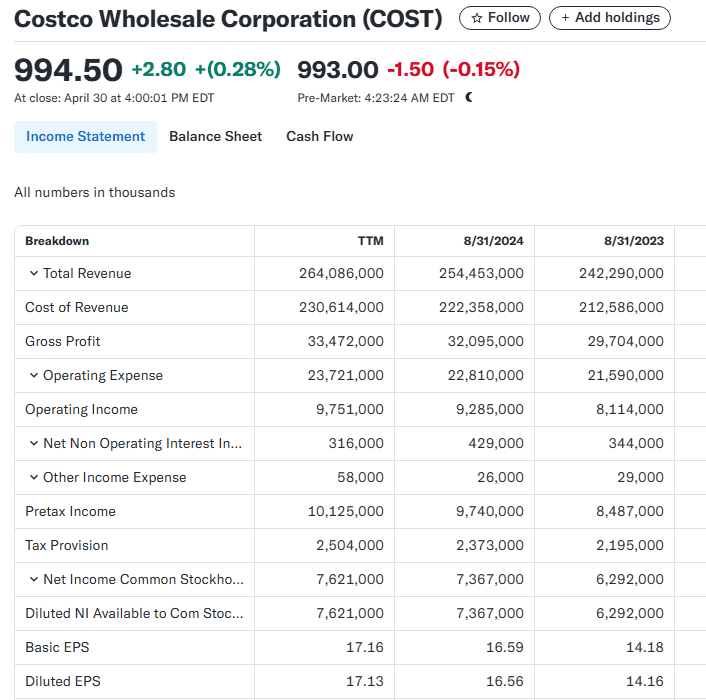Viewport: 706px width, 700px height.
Task: Click TTM Operating Expense value 23,721,000
Action: coord(346,375)
